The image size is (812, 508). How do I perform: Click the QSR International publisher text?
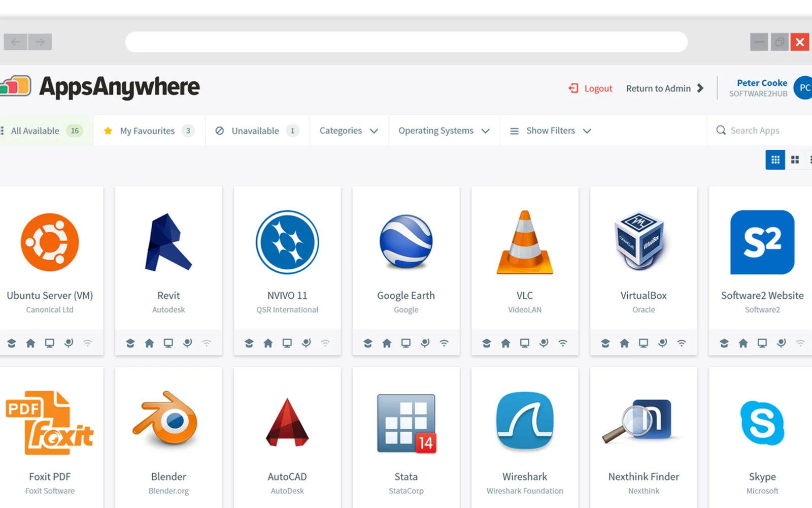pyautogui.click(x=287, y=309)
